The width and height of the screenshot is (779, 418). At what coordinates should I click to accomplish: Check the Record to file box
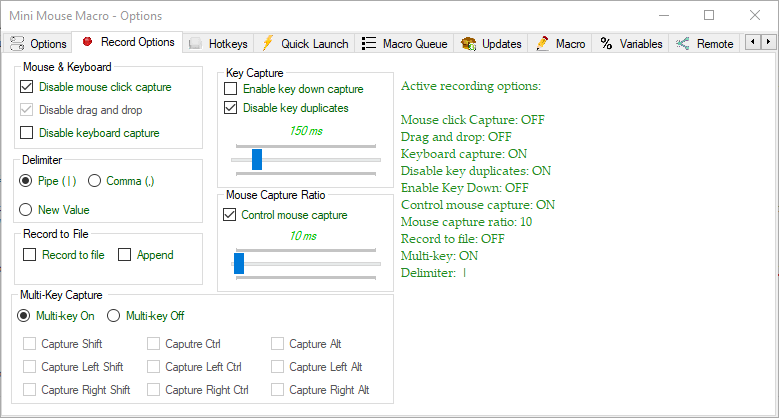point(30,255)
